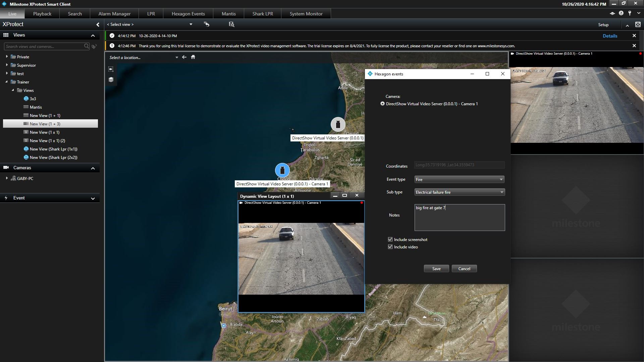Expand the Private folder
Screen dimensions: 644x362
7,57
